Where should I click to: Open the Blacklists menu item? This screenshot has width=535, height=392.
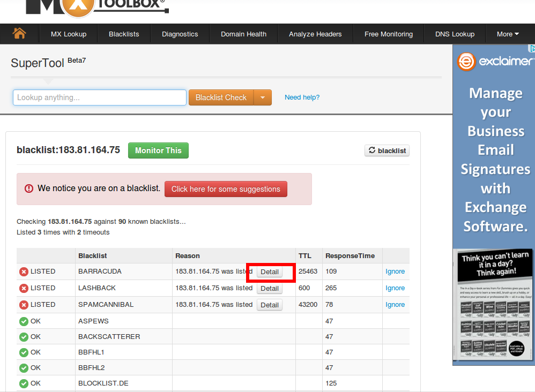pyautogui.click(x=124, y=34)
